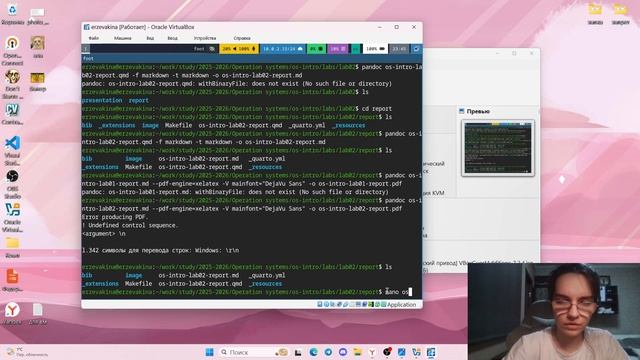640x360 pixels.
Task: Click the Превью preview thumbnail in background window
Action: coord(498,148)
